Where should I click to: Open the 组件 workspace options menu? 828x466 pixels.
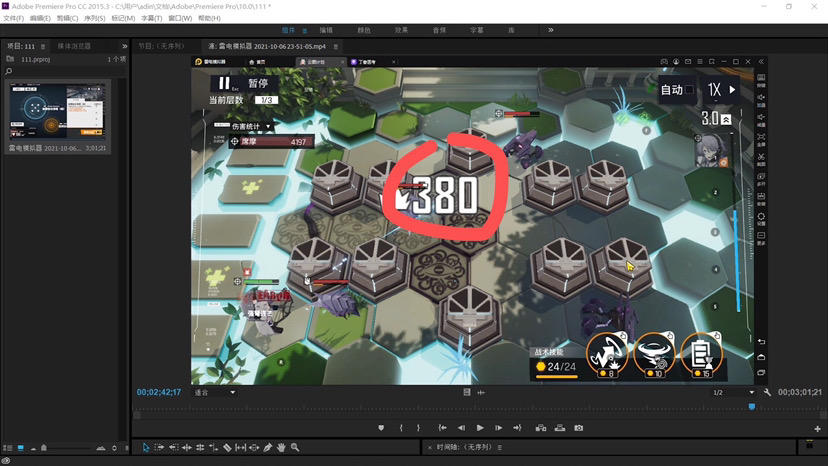pos(305,31)
